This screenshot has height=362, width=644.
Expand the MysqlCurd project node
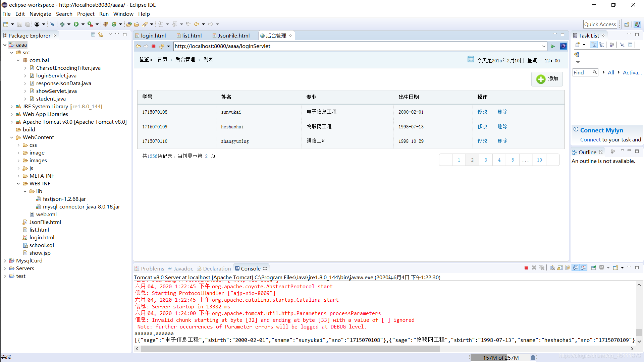(5, 260)
